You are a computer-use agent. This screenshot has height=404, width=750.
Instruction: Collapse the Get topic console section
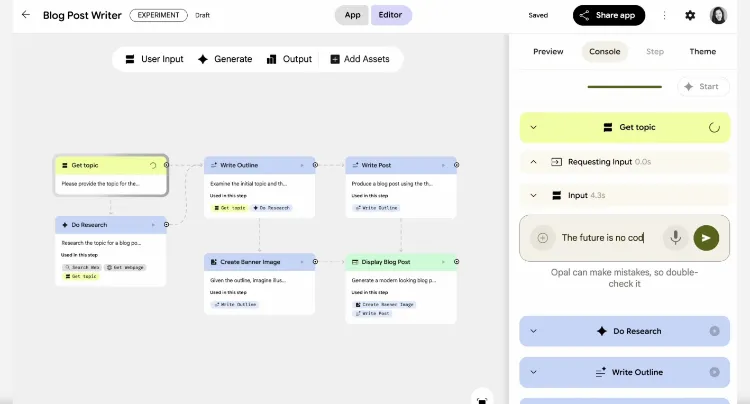(533, 128)
